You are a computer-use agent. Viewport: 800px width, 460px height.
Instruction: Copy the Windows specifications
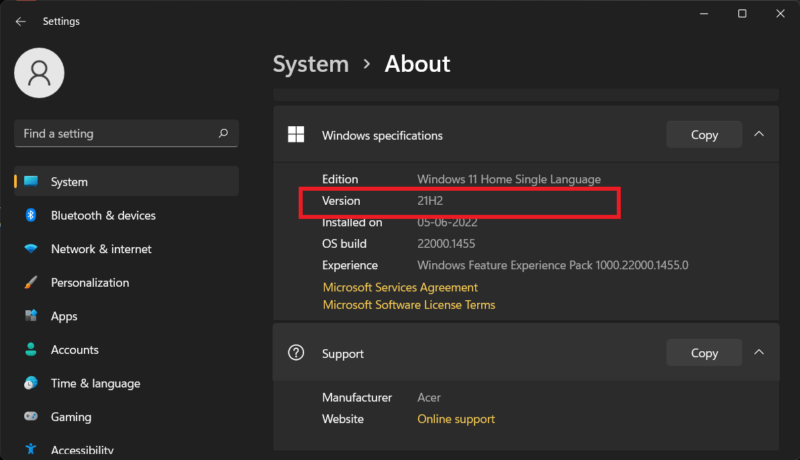coord(704,135)
